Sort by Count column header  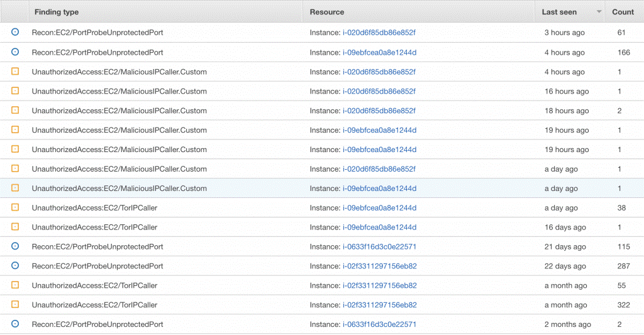click(623, 12)
